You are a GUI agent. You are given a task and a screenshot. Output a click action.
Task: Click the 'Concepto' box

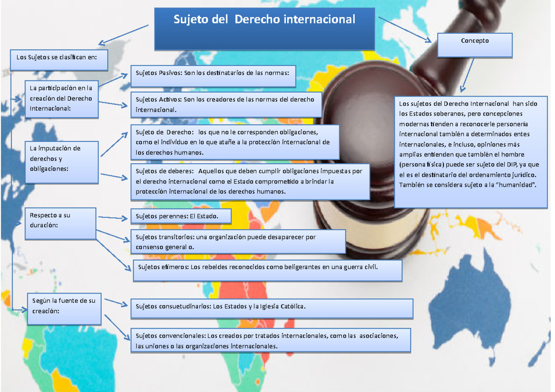coord(475,45)
